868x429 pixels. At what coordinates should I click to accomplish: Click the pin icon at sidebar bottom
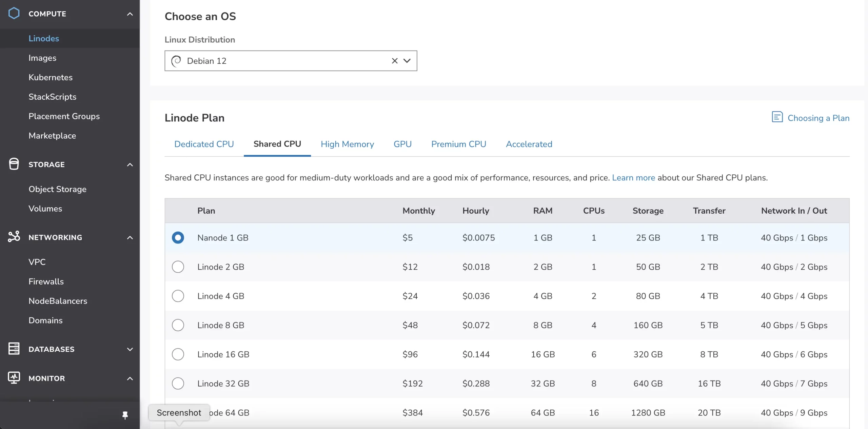pos(125,415)
